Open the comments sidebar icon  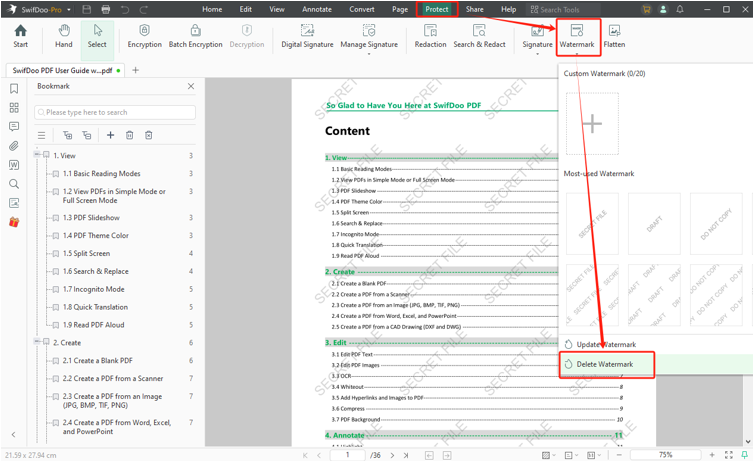coord(14,126)
